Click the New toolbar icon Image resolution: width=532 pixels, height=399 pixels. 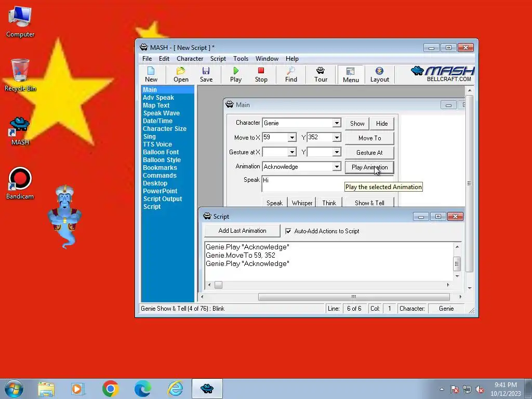(x=151, y=75)
